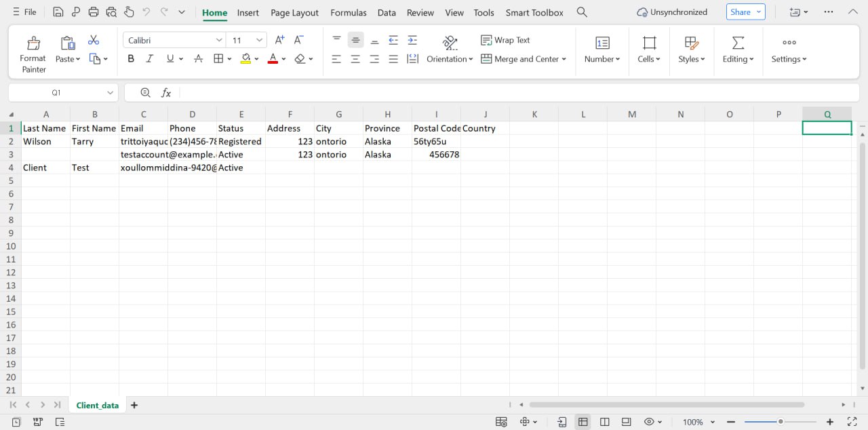
Task: Click the Cut scissors icon
Action: [x=94, y=40]
